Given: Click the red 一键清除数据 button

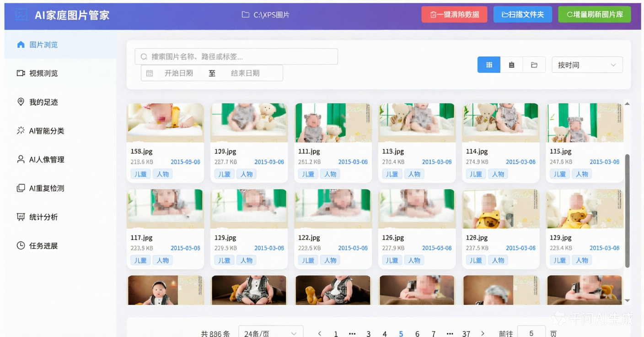Looking at the screenshot, I should [454, 15].
